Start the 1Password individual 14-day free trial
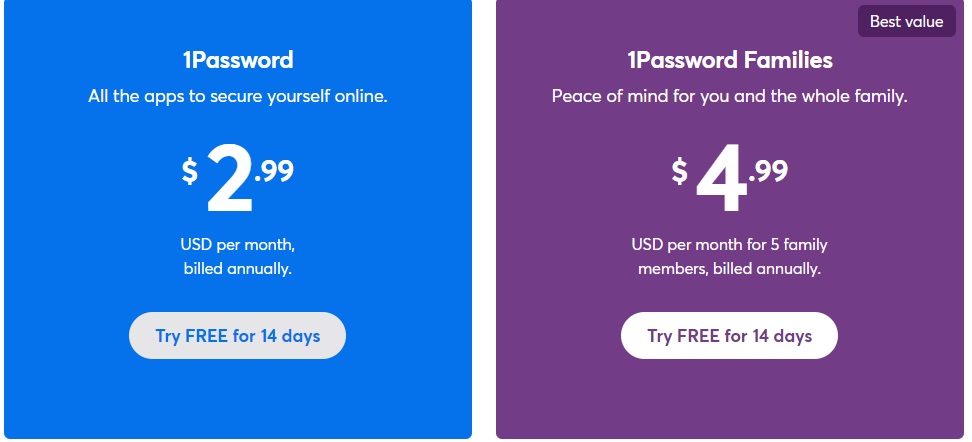Image resolution: width=972 pixels, height=442 pixels. point(237,335)
